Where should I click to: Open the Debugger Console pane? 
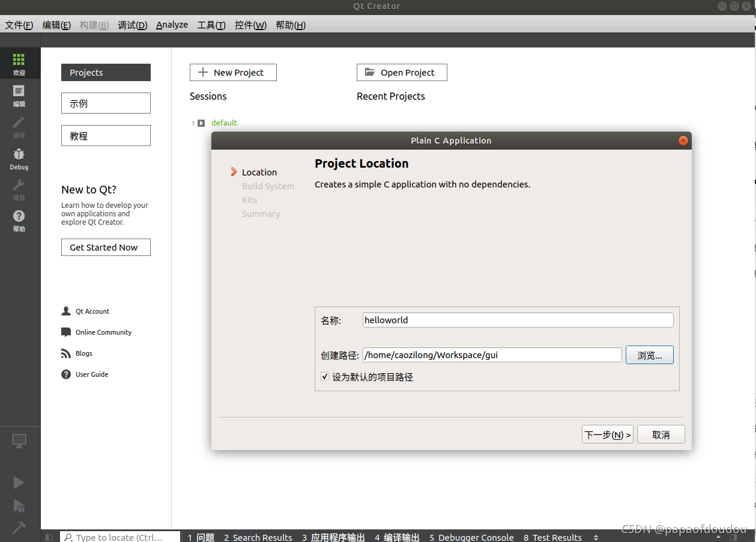coord(471,537)
